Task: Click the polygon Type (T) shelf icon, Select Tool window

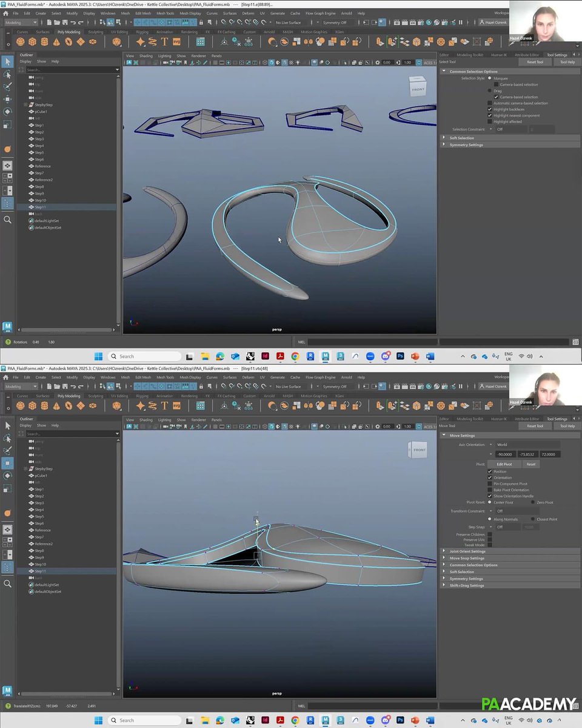Action: [164, 42]
